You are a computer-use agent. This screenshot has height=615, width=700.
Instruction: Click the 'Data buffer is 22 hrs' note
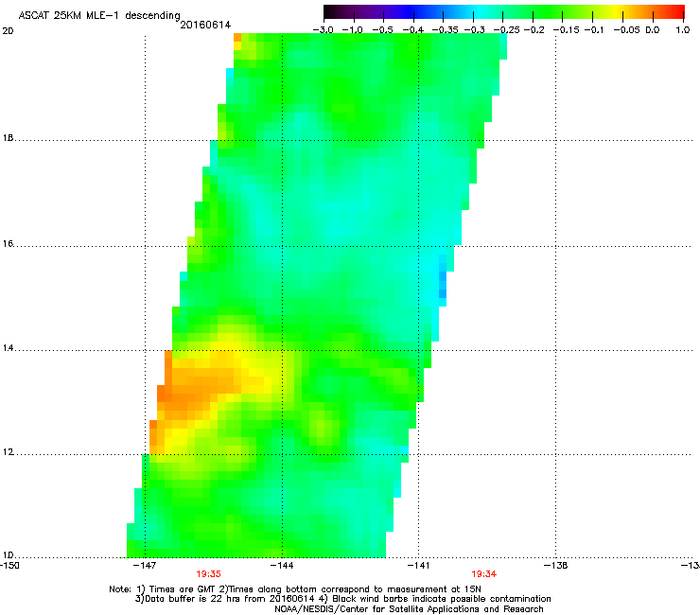(x=342, y=599)
